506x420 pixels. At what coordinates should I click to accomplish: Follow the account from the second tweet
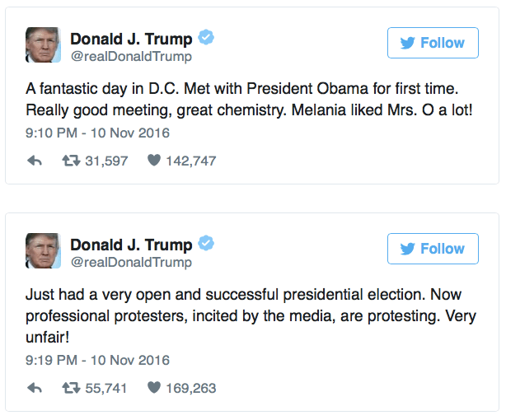[433, 249]
